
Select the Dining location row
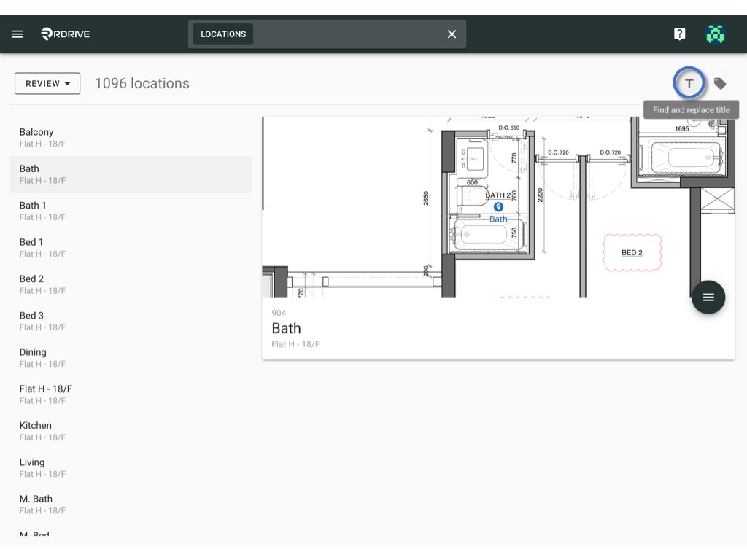(x=131, y=357)
